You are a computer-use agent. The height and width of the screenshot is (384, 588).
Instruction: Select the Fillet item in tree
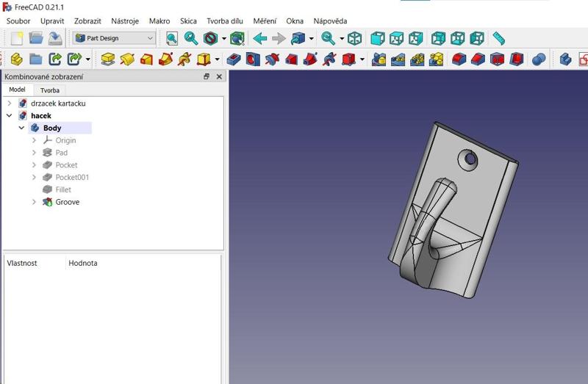(x=63, y=189)
